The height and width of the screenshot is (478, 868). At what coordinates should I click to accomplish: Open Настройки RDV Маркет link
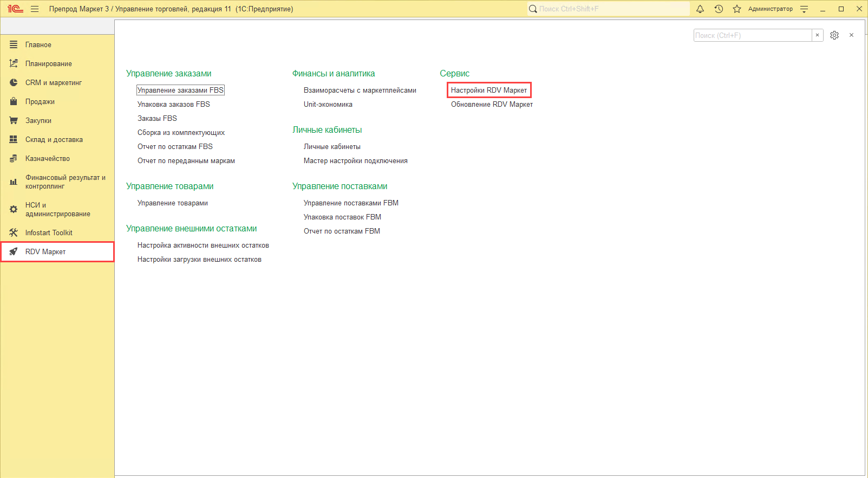tap(488, 90)
